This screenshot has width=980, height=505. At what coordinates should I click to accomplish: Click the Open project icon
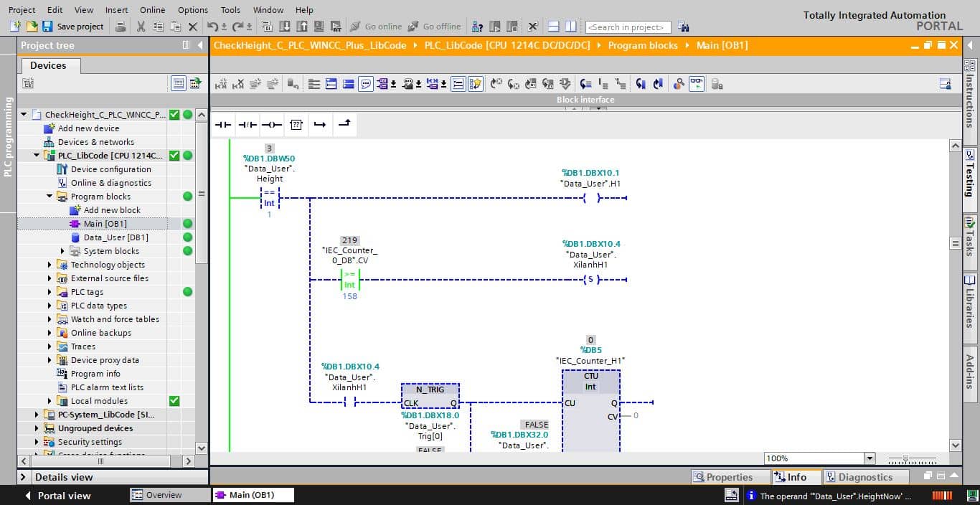[x=32, y=27]
